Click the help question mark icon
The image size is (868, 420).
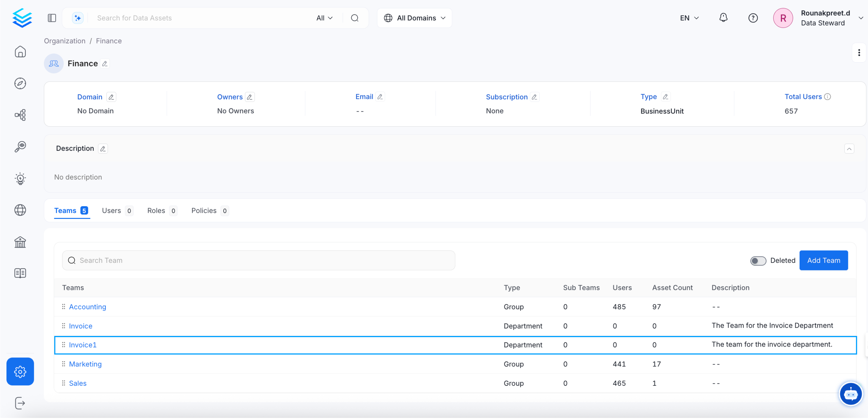coord(753,18)
